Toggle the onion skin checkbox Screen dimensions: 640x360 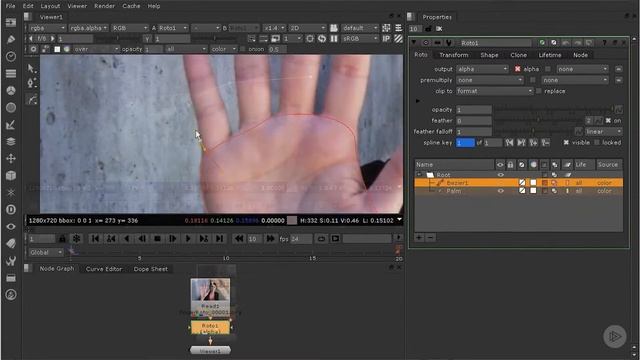[x=243, y=49]
